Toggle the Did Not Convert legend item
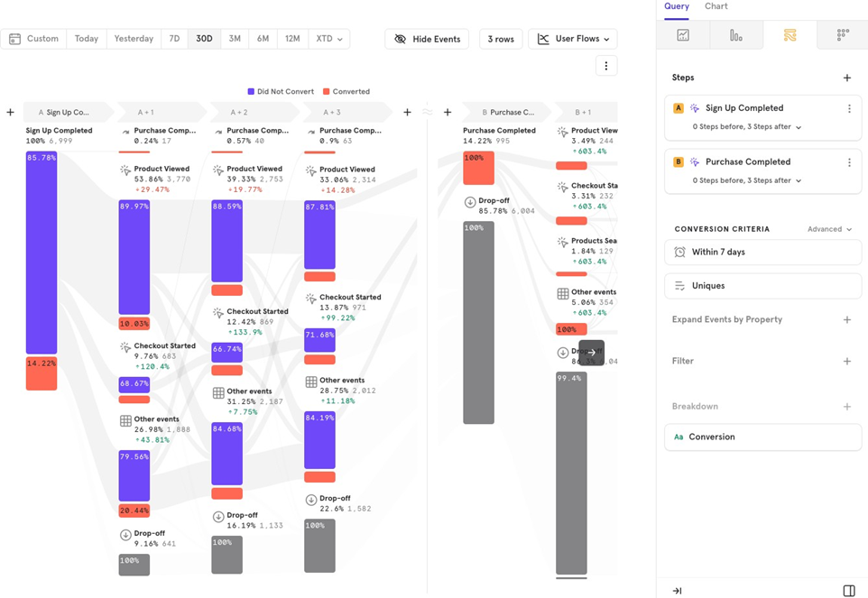The width and height of the screenshot is (868, 598). tap(280, 91)
